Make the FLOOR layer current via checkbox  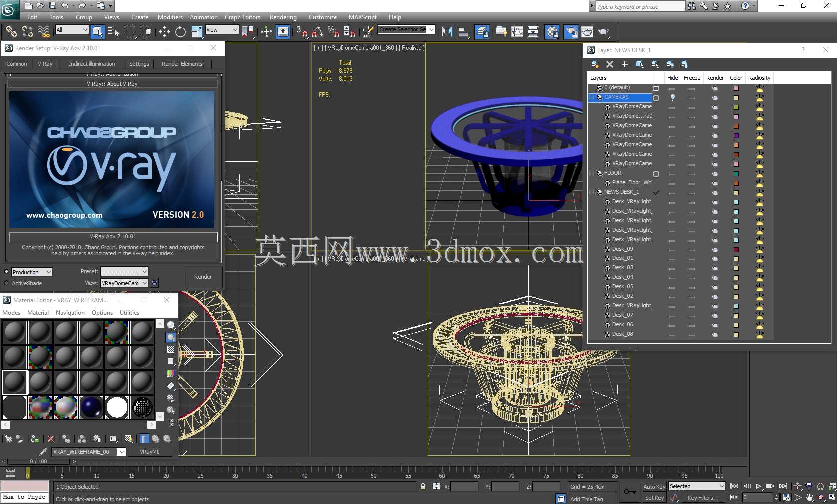[656, 174]
